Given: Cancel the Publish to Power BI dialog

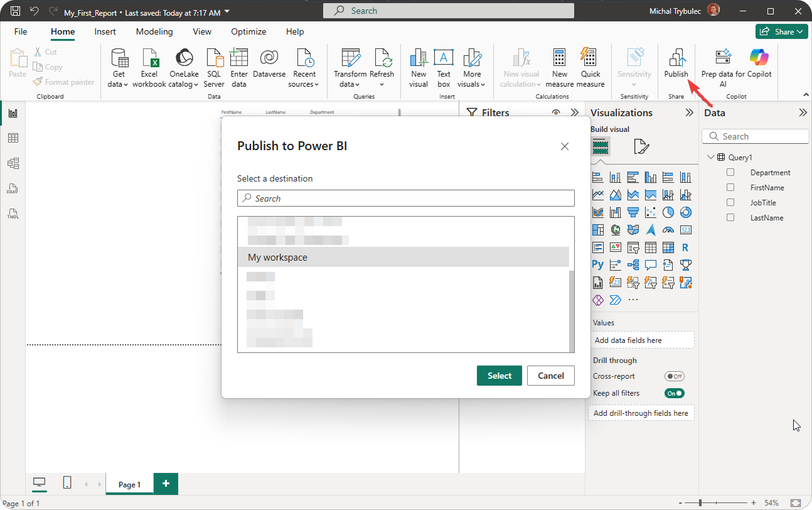Looking at the screenshot, I should (x=550, y=376).
